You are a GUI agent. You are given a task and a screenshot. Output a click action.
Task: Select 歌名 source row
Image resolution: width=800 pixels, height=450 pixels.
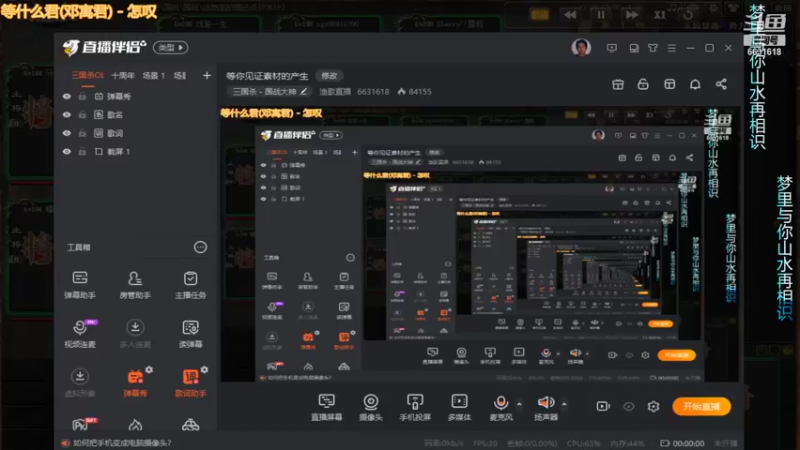click(x=135, y=115)
